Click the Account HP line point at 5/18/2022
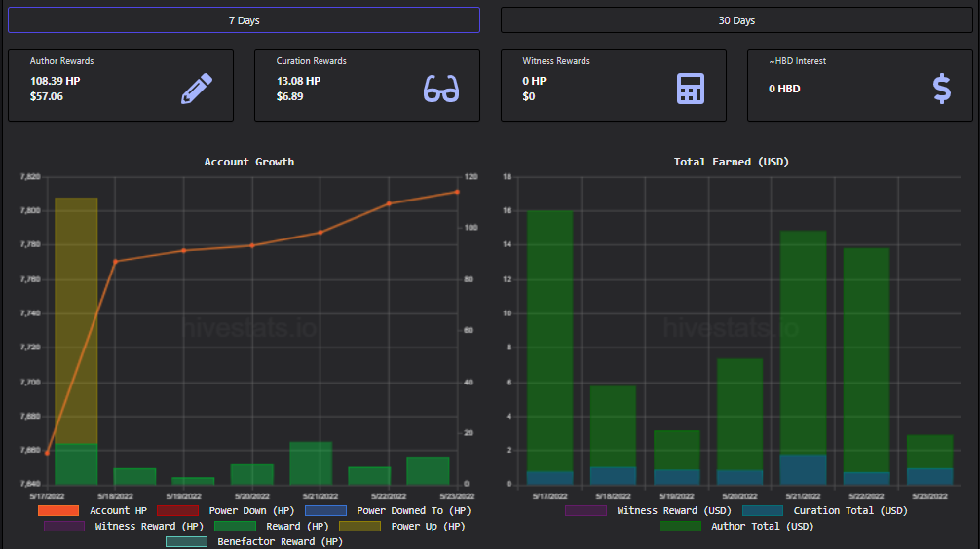 116,261
